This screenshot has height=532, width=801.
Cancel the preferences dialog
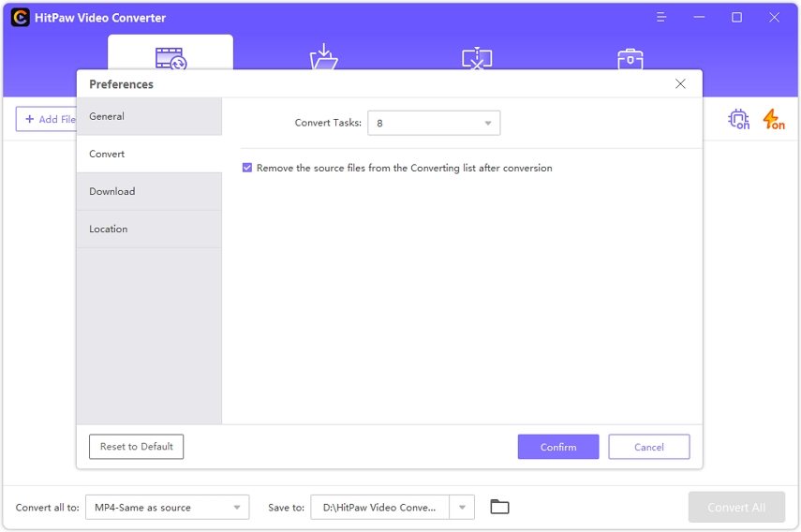(x=649, y=447)
